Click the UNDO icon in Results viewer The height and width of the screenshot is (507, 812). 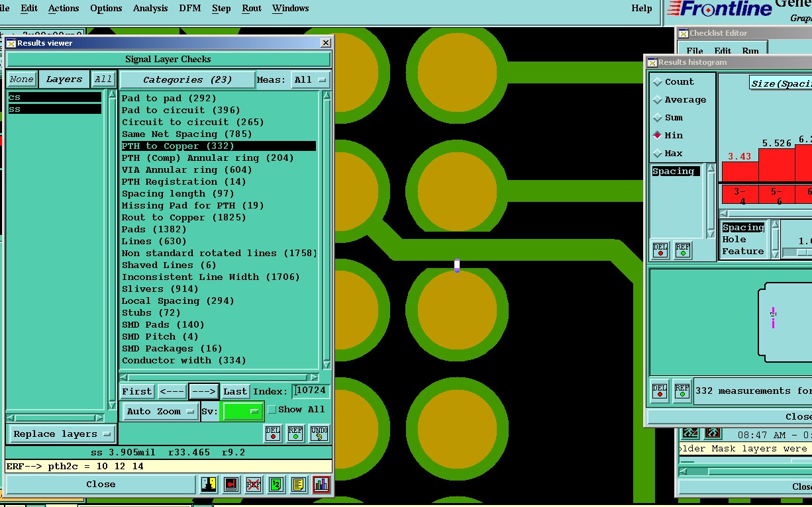[x=319, y=434]
